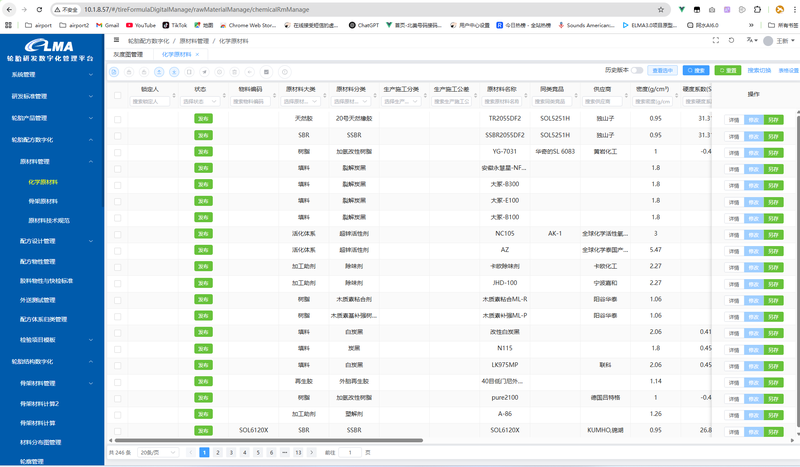Open the 王新 user account dropdown
Image resolution: width=800 pixels, height=467 pixels.
[779, 41]
